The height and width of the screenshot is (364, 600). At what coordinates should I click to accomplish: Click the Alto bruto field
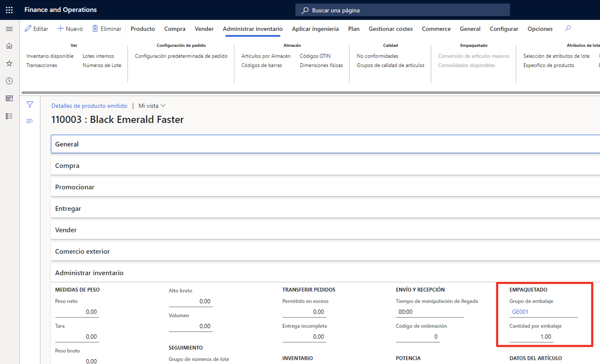191,301
